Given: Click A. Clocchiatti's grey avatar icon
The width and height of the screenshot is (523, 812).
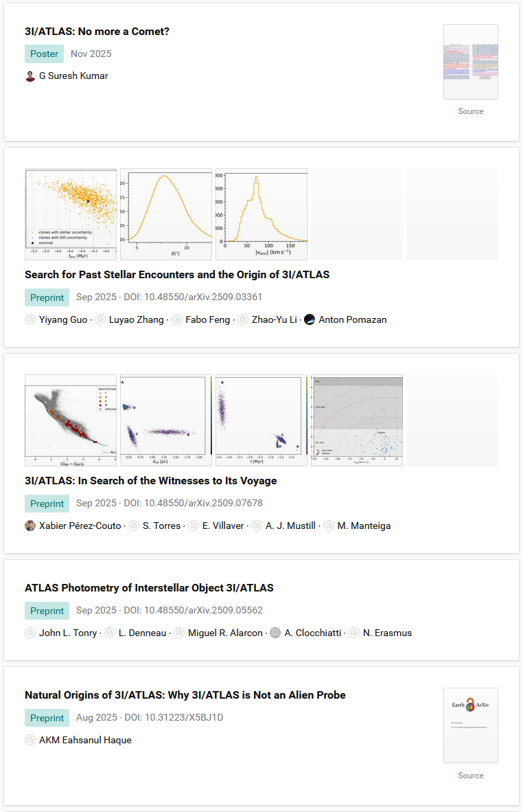Looking at the screenshot, I should pos(275,633).
